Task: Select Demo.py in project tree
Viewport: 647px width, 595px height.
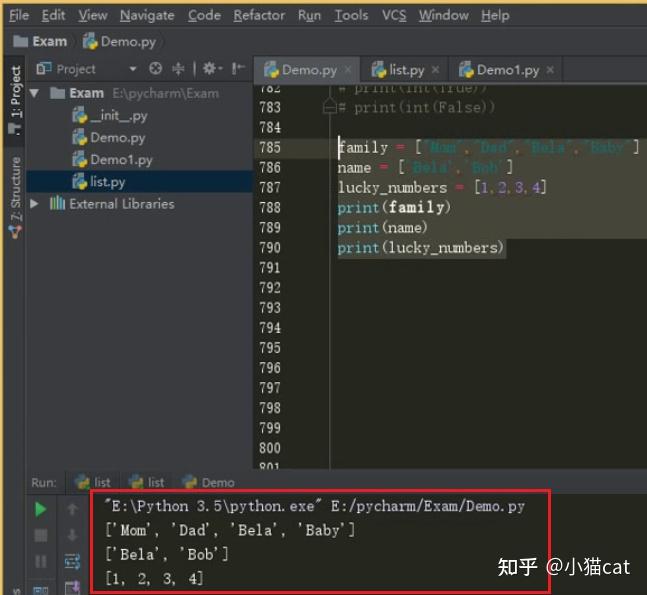Action: 109,137
